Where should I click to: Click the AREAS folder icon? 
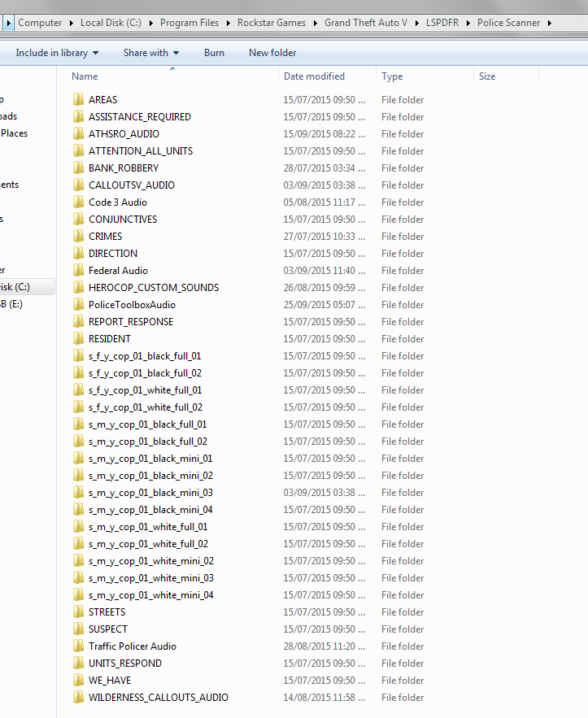point(78,99)
